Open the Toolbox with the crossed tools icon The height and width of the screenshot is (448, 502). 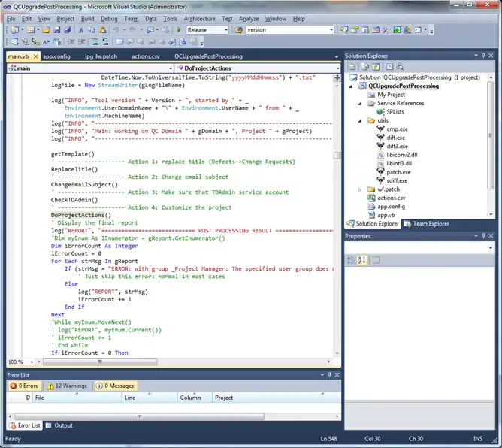tap(386, 30)
